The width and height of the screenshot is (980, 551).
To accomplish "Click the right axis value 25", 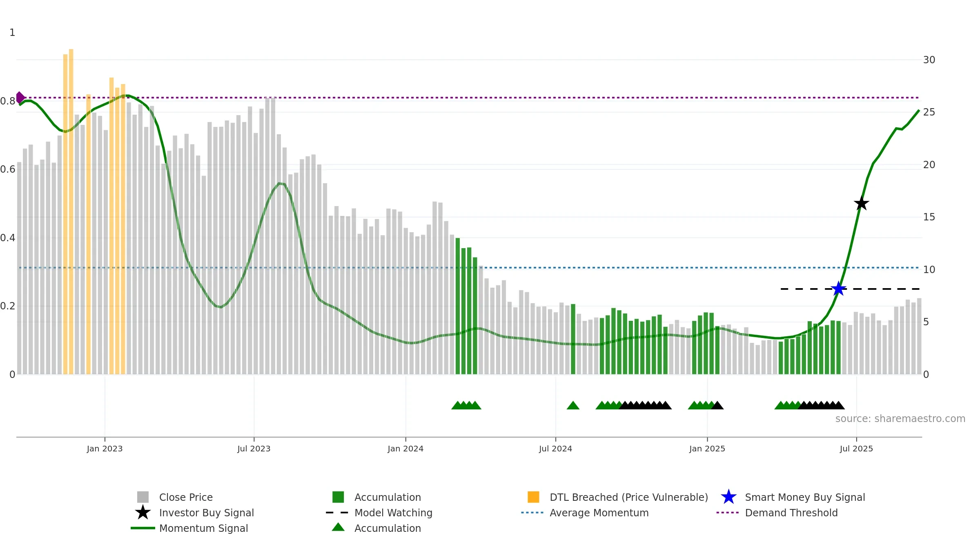I will pos(929,112).
